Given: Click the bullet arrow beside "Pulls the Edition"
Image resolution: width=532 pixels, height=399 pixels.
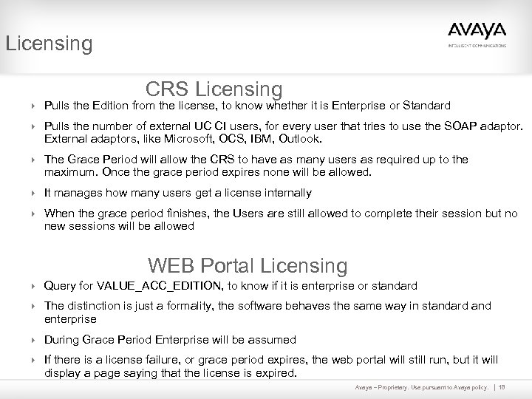Looking at the screenshot, I should [33, 106].
